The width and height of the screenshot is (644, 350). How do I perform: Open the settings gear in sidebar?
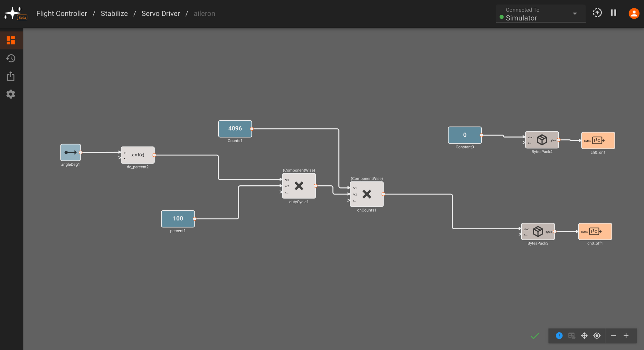pyautogui.click(x=11, y=94)
